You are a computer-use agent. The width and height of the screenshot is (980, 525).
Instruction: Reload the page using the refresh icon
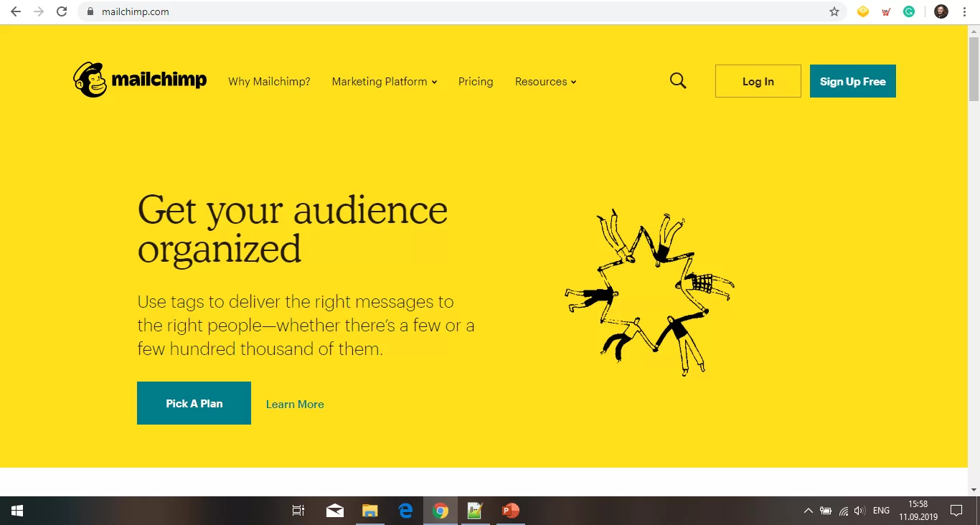[62, 11]
